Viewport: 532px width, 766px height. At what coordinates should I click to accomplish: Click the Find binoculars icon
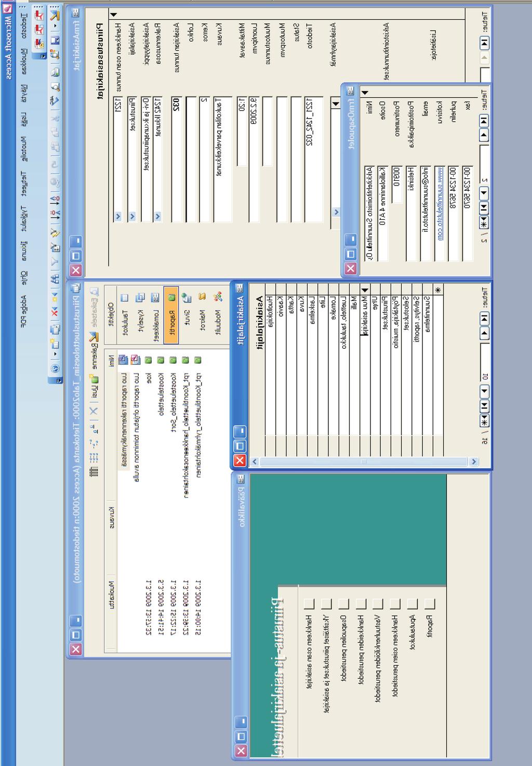coord(55,280)
